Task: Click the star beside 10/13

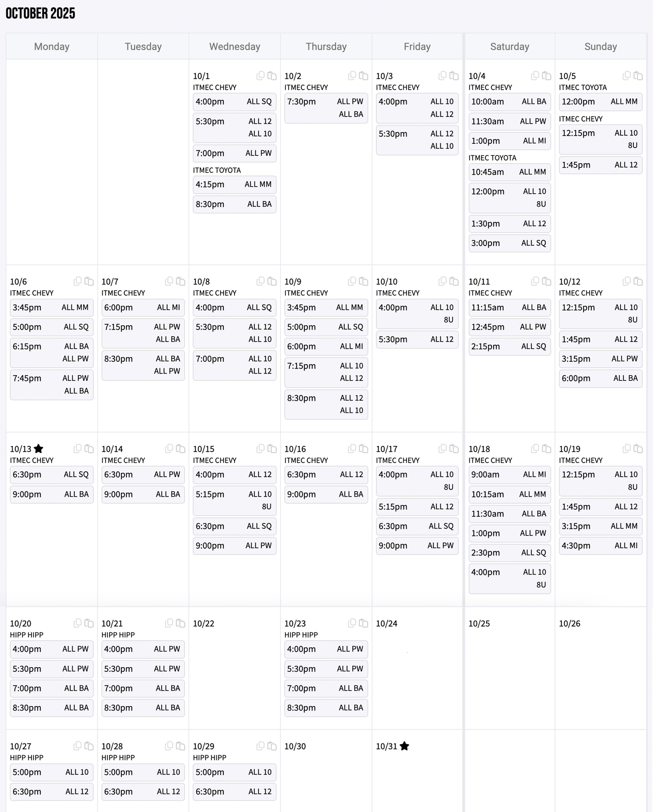Action: (39, 449)
